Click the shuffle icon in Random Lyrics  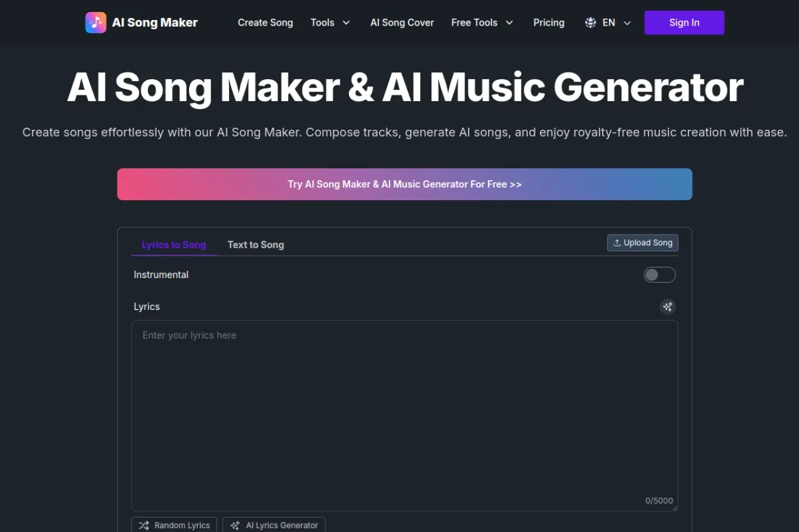[x=144, y=525]
